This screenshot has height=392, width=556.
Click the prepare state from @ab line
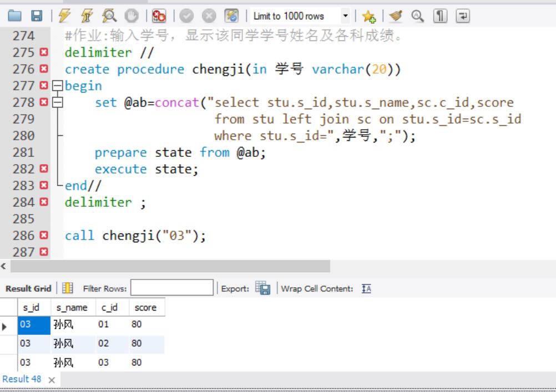(180, 152)
